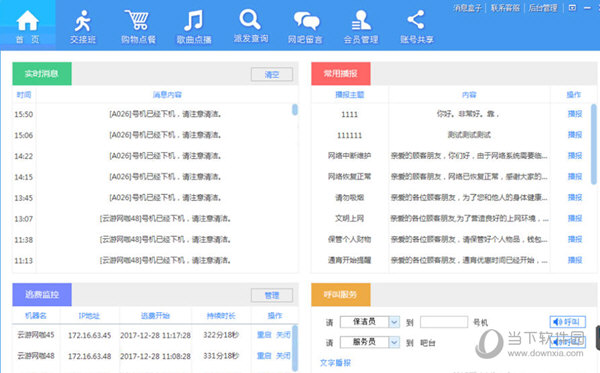Select the 14:22 message row
The height and width of the screenshot is (373, 600).
pyautogui.click(x=155, y=156)
